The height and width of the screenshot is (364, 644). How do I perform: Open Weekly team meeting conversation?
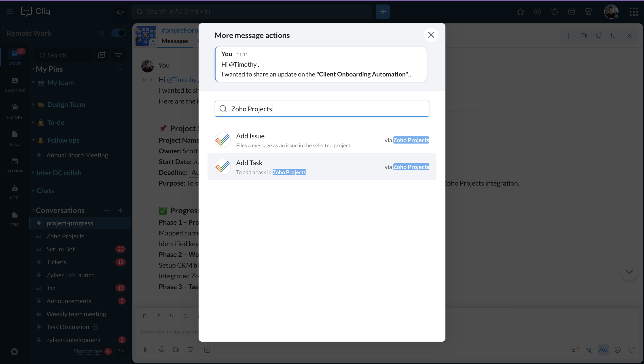80,314
